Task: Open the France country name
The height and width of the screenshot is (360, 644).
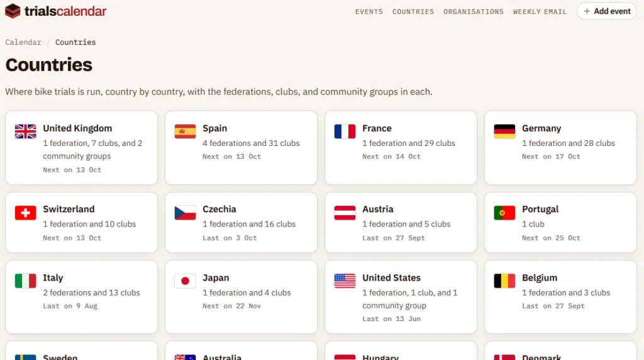Action: coord(377,128)
